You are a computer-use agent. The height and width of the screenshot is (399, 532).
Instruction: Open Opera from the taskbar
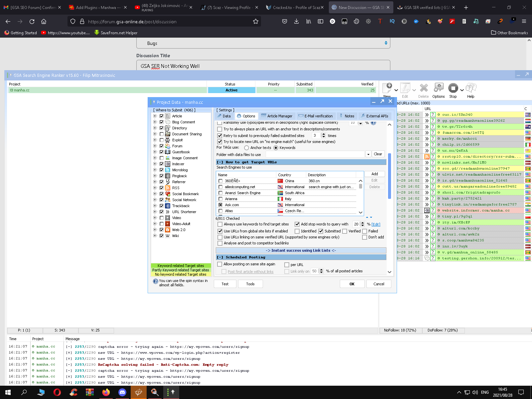tap(57, 392)
